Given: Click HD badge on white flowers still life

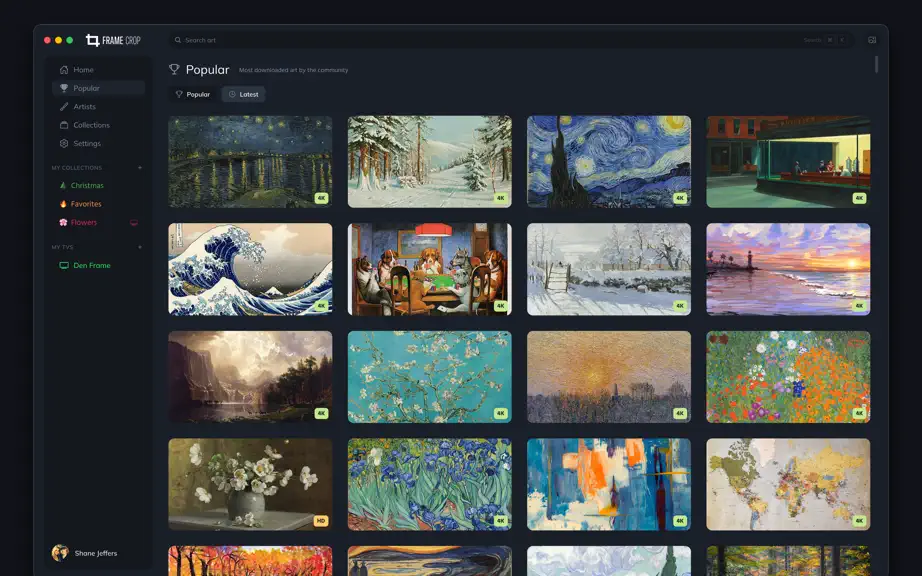Looking at the screenshot, I should tap(320, 521).
